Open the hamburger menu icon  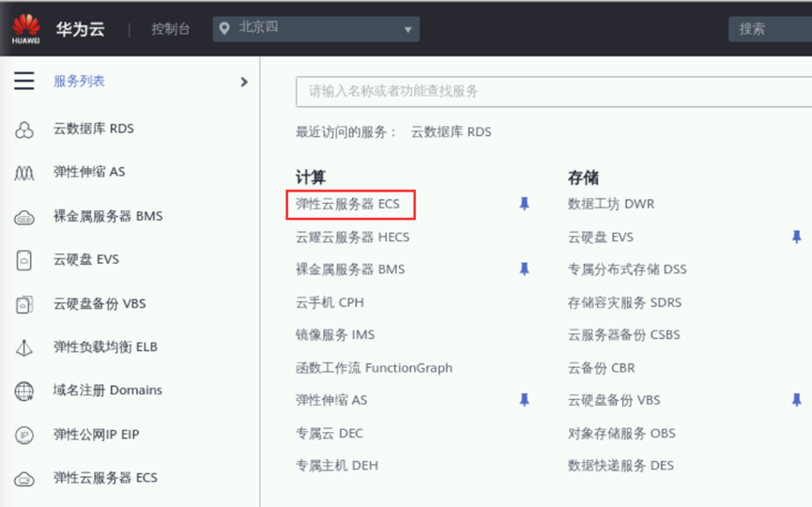(x=24, y=81)
